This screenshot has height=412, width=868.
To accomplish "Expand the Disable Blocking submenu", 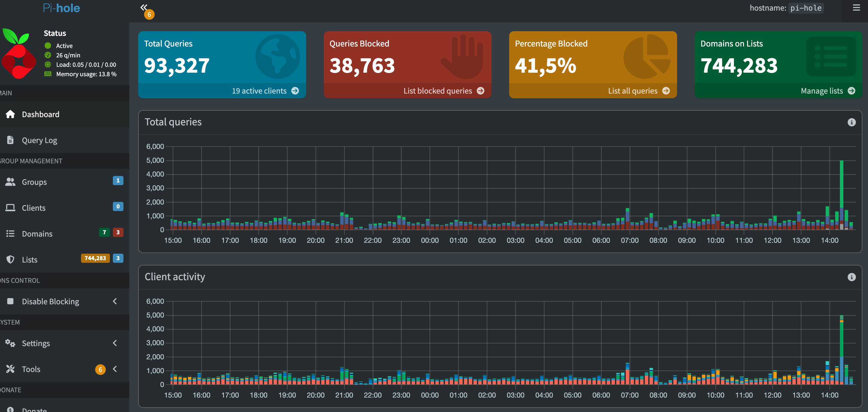I will [115, 301].
